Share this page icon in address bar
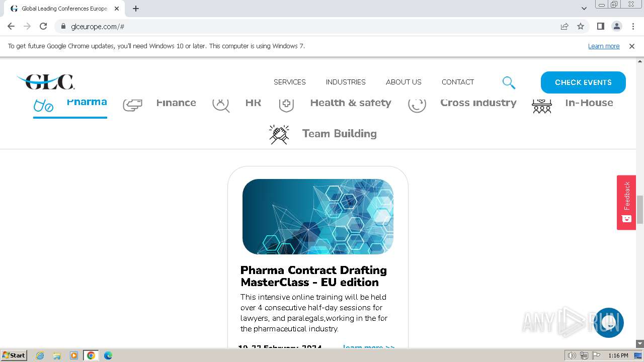 [565, 26]
